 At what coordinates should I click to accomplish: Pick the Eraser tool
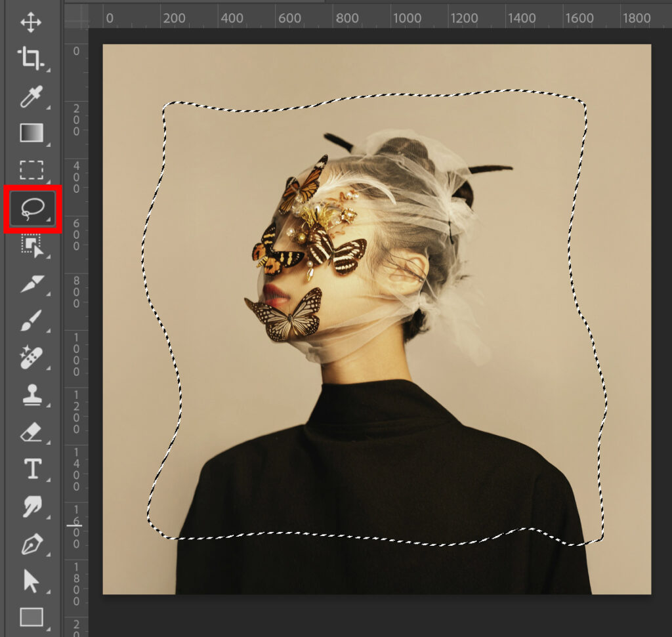pos(31,432)
